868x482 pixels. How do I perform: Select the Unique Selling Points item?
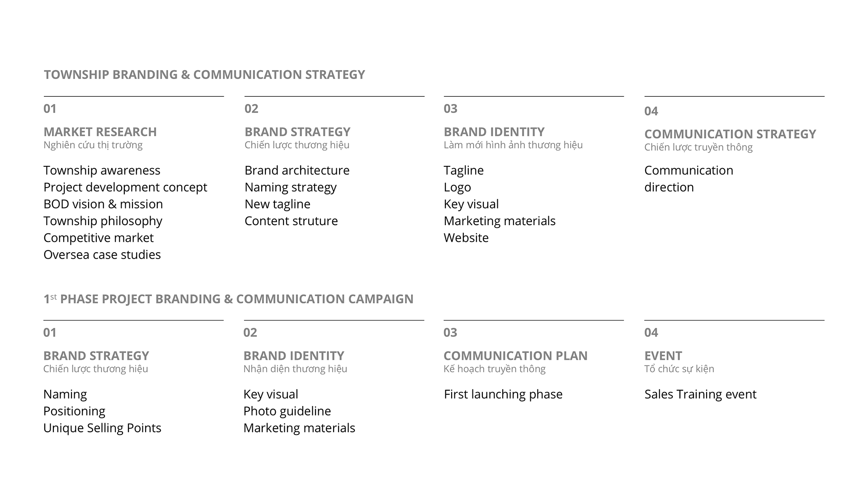(x=102, y=428)
